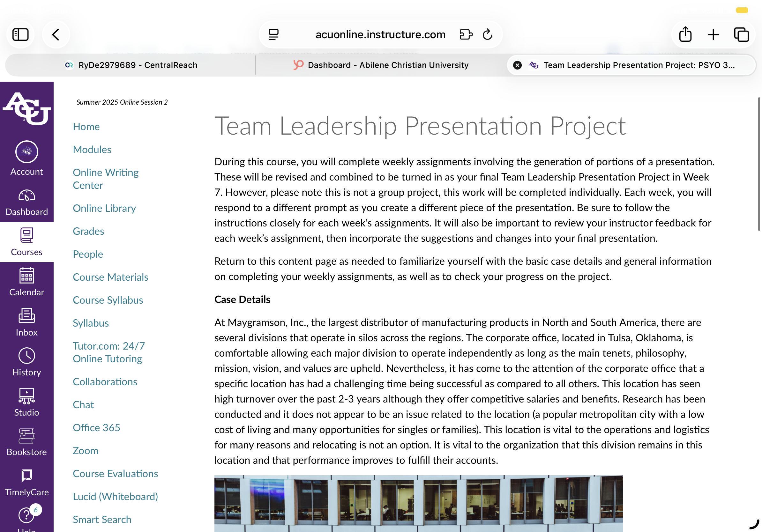This screenshot has height=532, width=762.
Task: Close the Team Leadership Presentation Project tab
Action: (517, 65)
